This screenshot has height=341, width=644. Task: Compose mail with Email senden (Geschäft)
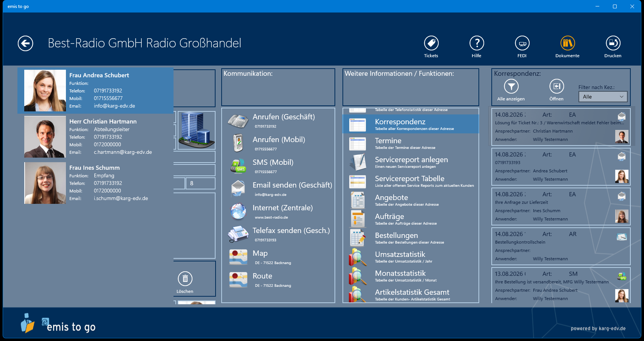[278, 189]
